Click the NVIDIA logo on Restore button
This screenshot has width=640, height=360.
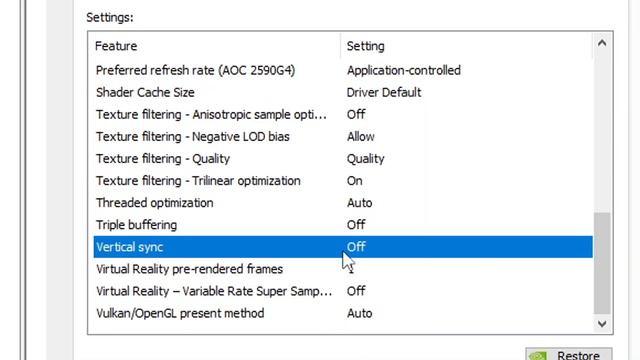coord(538,356)
